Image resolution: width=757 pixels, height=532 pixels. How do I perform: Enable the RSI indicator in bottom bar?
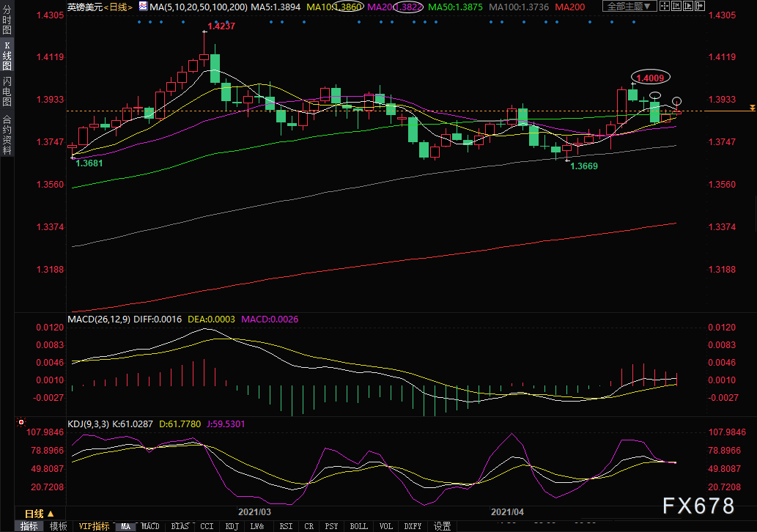coord(286,526)
